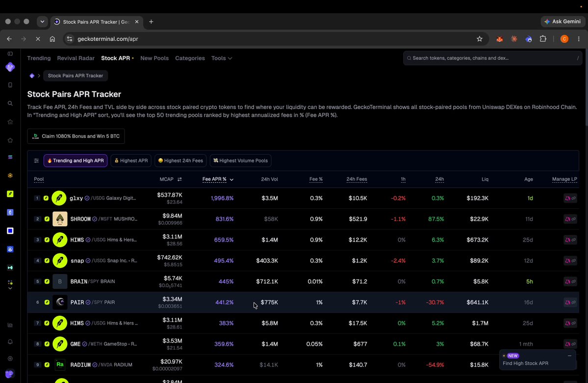Select the Robinhood Chain green feather icon
Image resolution: width=588 pixels, height=383 pixels.
coord(10,194)
